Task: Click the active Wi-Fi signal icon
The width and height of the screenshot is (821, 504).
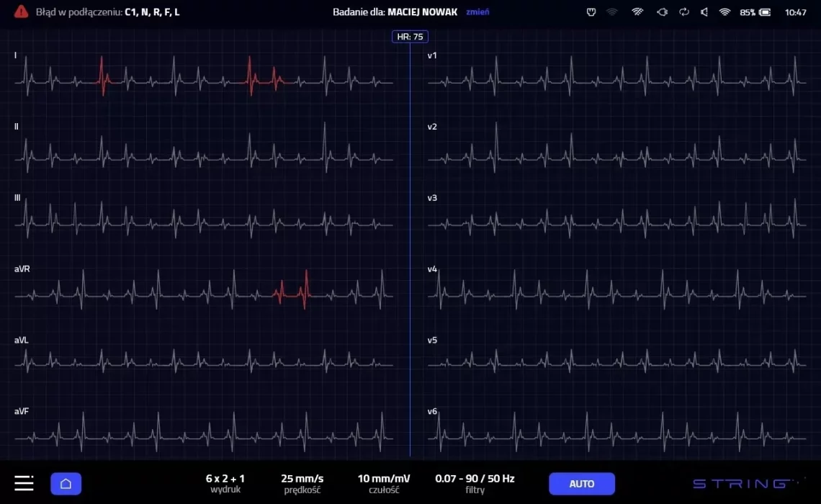Action: pyautogui.click(x=725, y=12)
